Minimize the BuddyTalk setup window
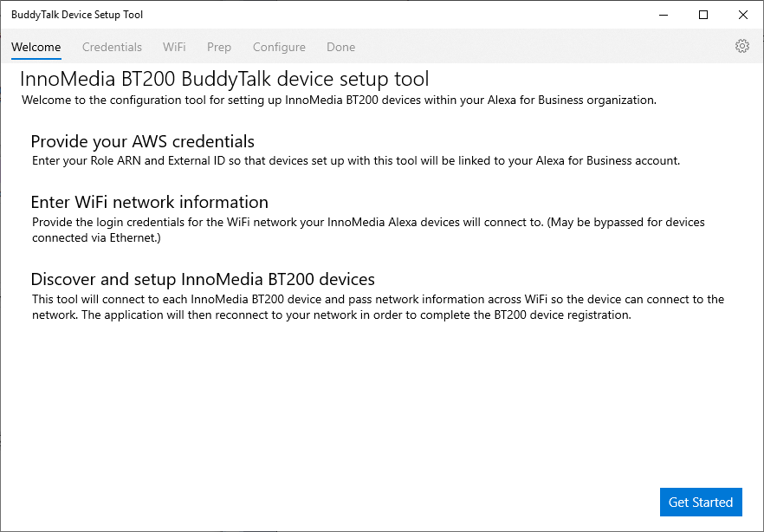Screen dimensions: 764x532 pos(664,15)
